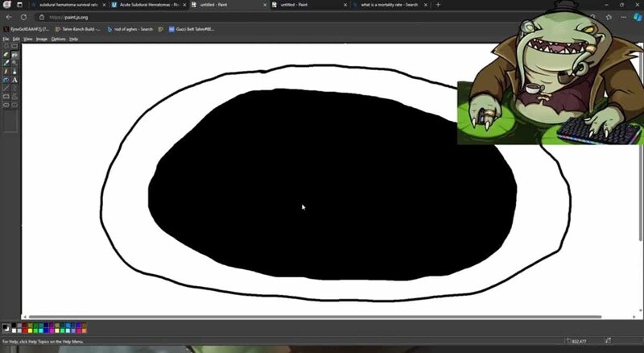Open the Image menu
Screen dimensions: 644x353
click(x=41, y=39)
